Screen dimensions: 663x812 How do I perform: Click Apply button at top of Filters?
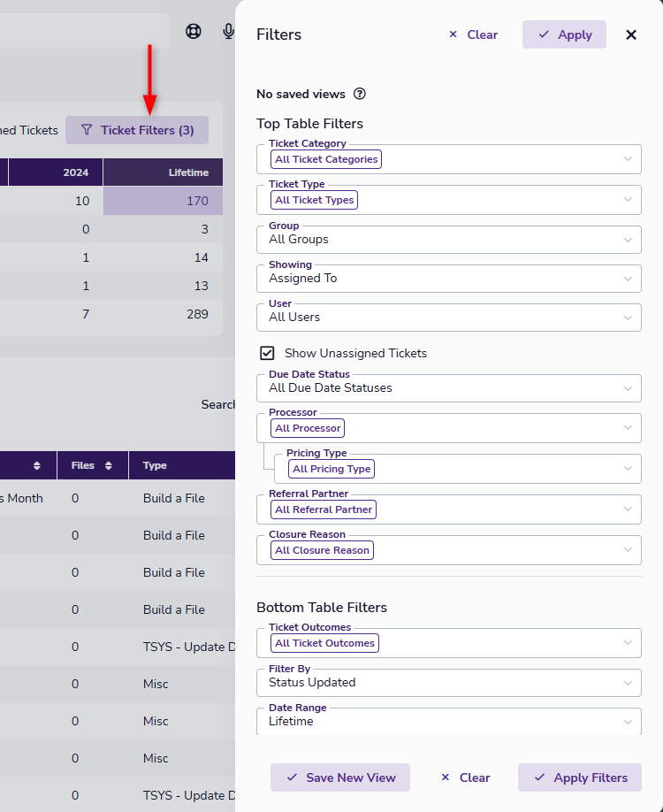point(564,34)
